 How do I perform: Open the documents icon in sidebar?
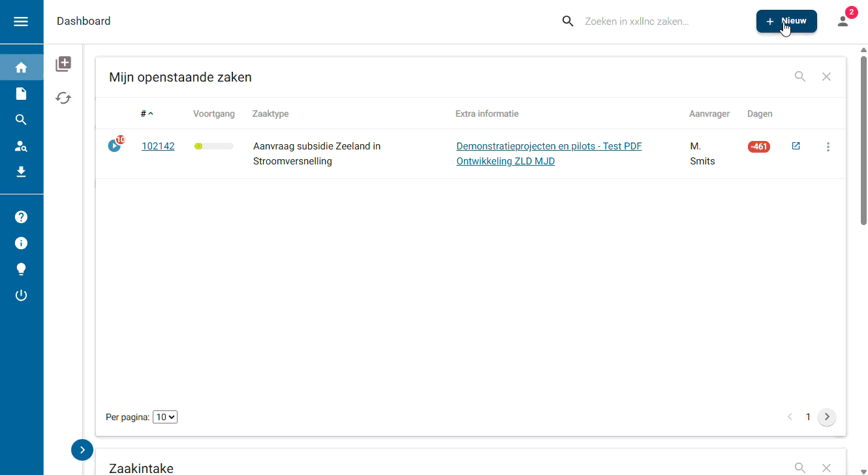[x=21, y=94]
